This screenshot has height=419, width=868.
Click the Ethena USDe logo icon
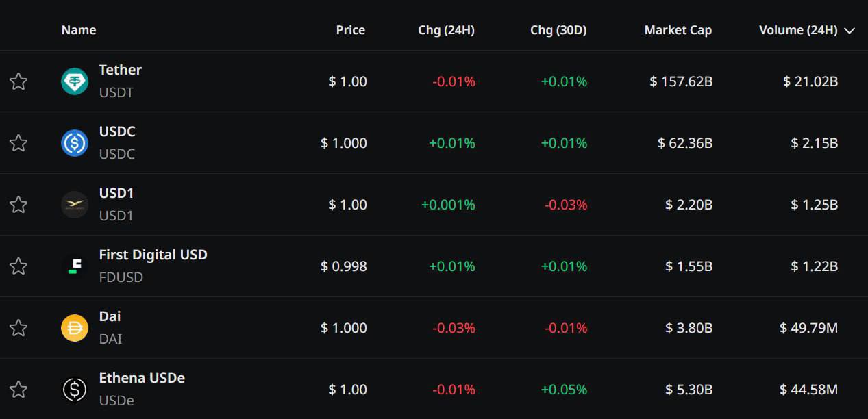coord(75,390)
